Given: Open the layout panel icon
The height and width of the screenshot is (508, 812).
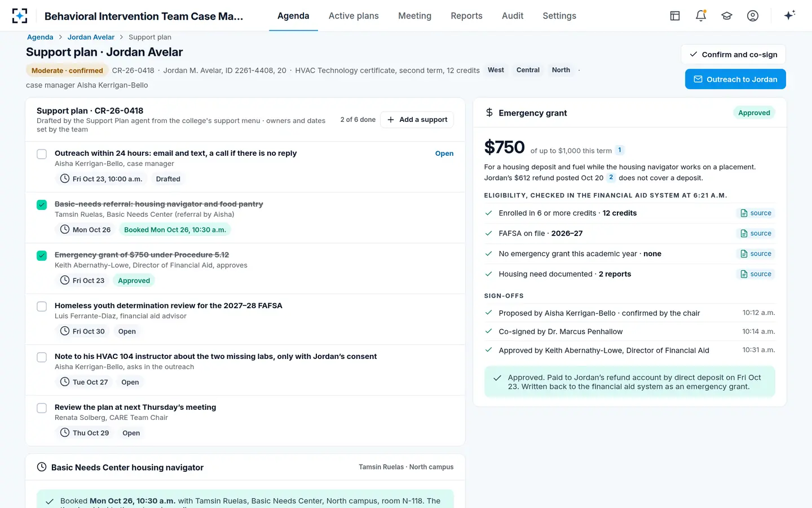Looking at the screenshot, I should coord(675,16).
